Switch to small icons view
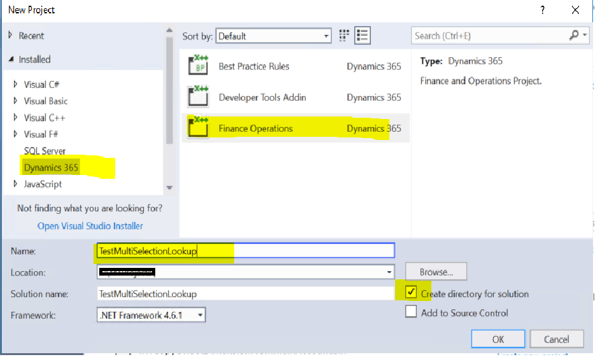The height and width of the screenshot is (364, 600). click(x=344, y=36)
